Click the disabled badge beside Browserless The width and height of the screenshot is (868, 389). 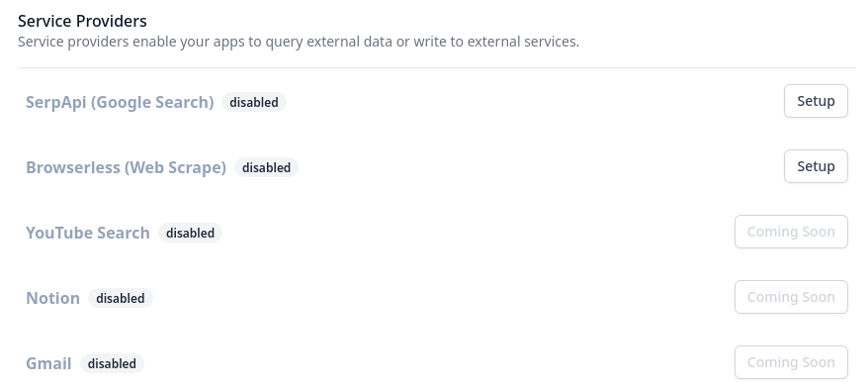[x=266, y=167]
